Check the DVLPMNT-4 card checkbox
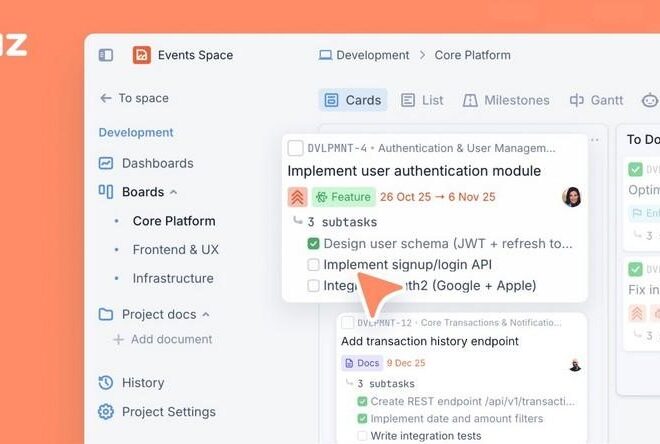This screenshot has width=660, height=444. click(x=295, y=148)
